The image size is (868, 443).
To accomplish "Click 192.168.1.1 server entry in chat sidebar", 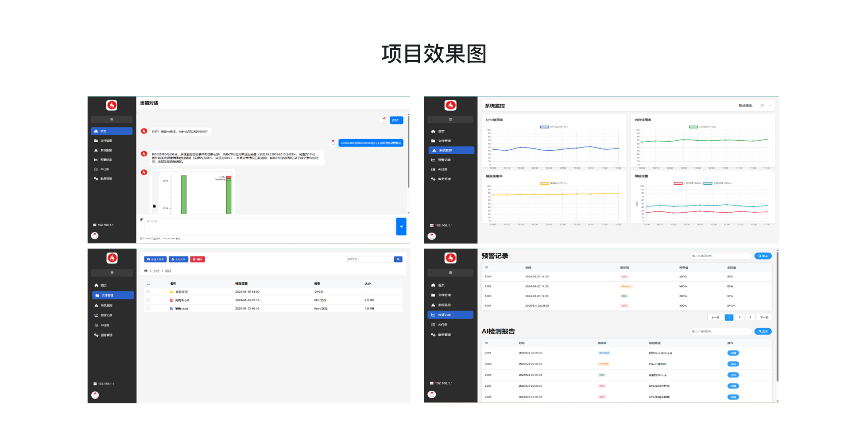I will click(x=104, y=225).
